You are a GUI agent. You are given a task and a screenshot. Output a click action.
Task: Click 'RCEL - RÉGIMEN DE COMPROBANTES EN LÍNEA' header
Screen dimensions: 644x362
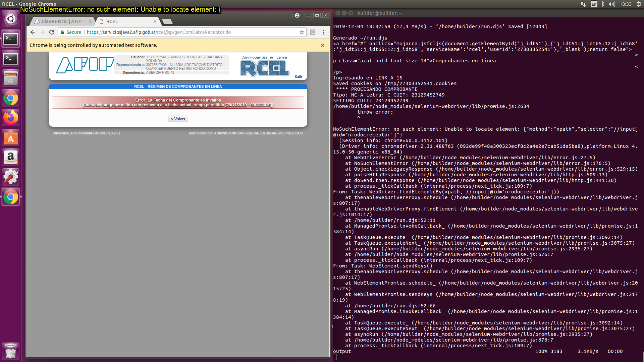(178, 86)
